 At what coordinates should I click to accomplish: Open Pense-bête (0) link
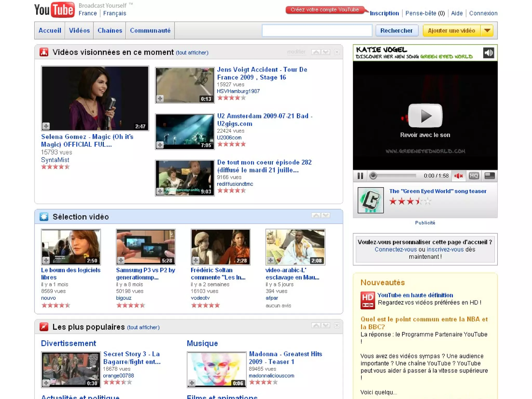tap(425, 13)
